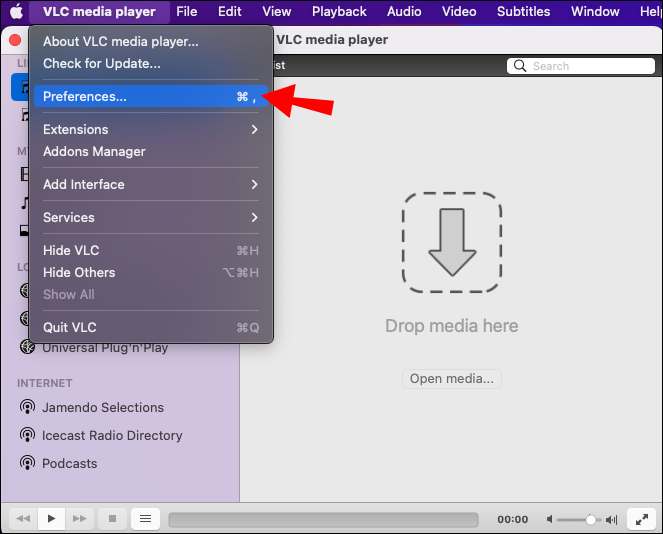Select Preferences… from the menu

click(x=151, y=96)
